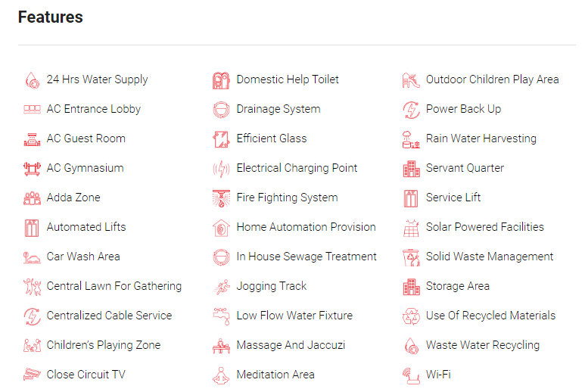Viewport: 585px width, 392px height.
Task: Click the Use Of Recycled Materials icon
Action: [411, 316]
